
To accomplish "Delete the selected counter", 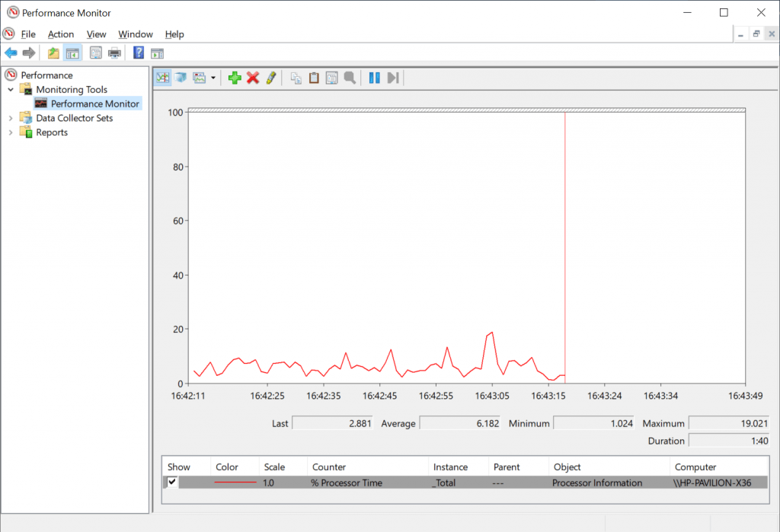I will 253,77.
